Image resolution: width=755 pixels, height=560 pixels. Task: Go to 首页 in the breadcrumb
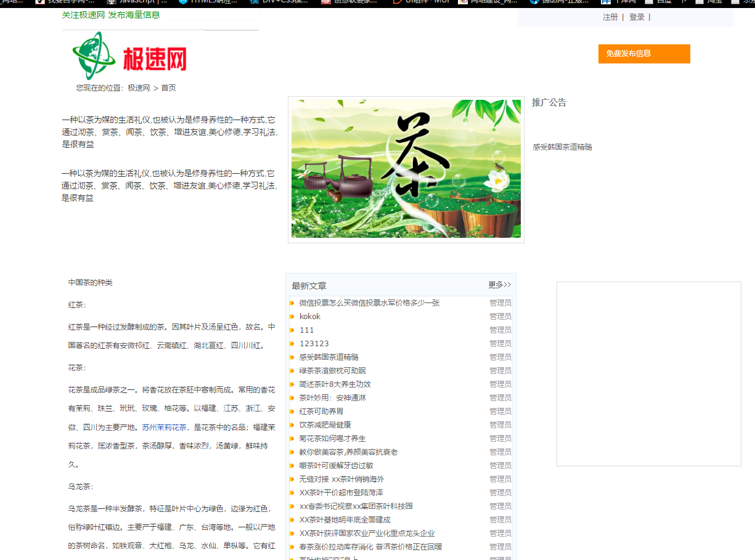[169, 88]
